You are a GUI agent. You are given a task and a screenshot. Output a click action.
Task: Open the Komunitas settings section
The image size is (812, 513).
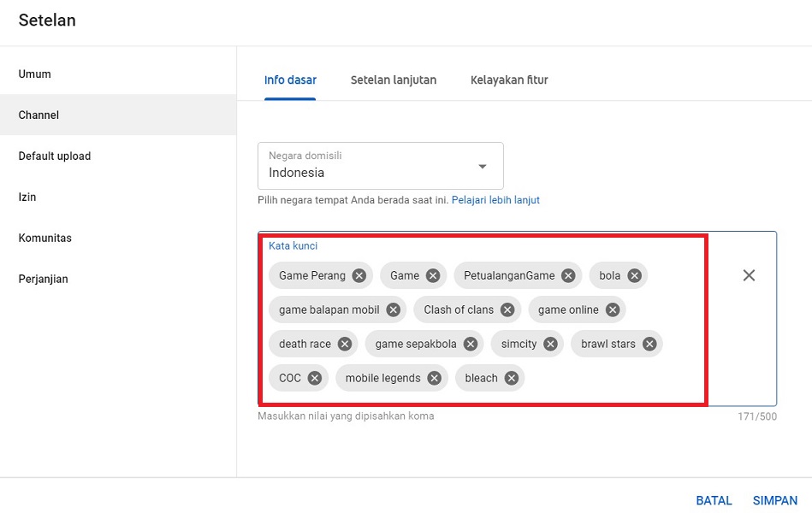tap(118, 239)
